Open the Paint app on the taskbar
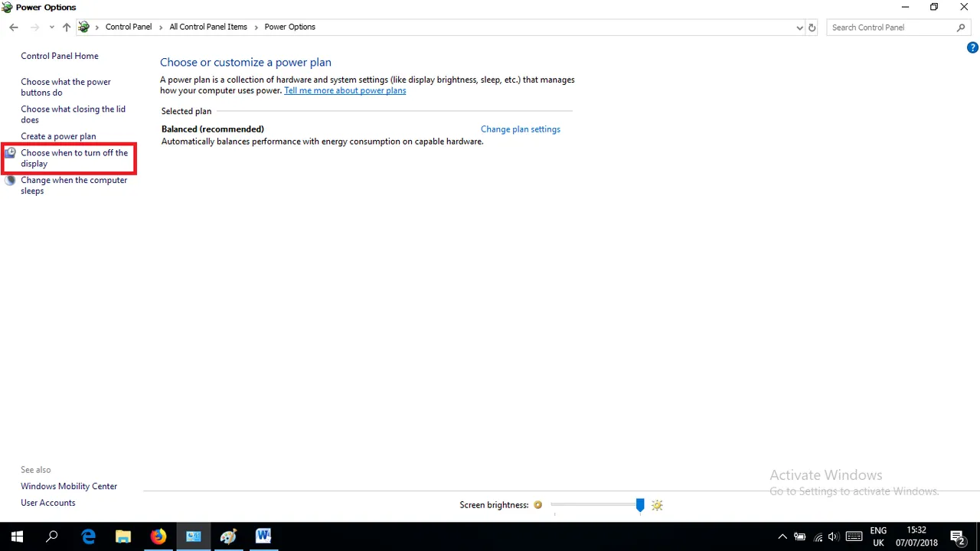Screen dimensions: 980x551 click(228, 536)
